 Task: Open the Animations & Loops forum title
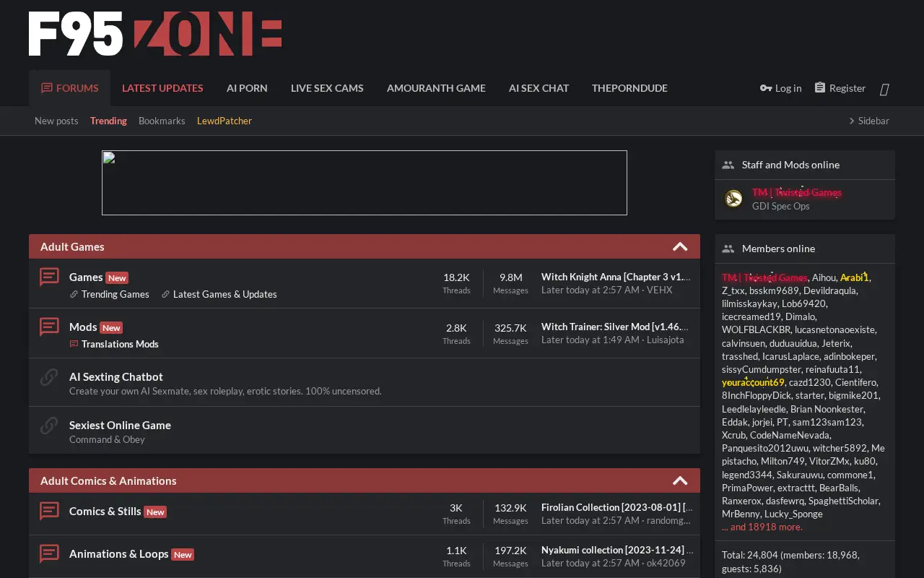coord(119,553)
